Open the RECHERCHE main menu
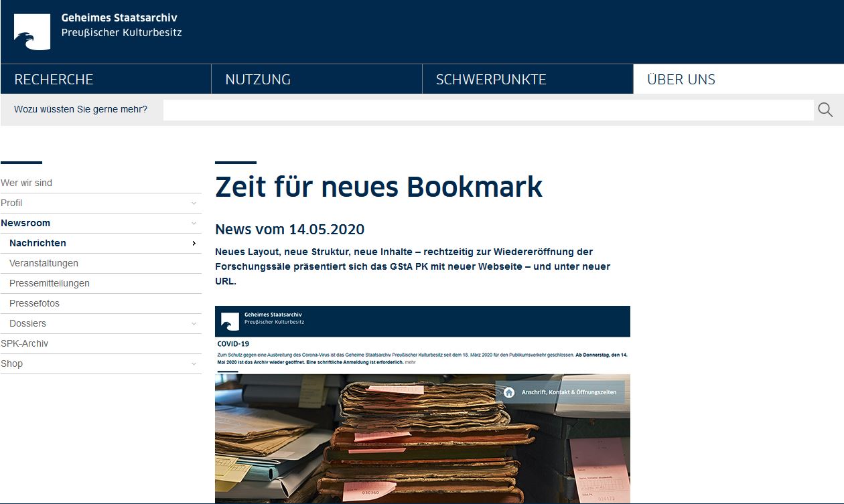Screen dimensions: 844x504 [54, 80]
